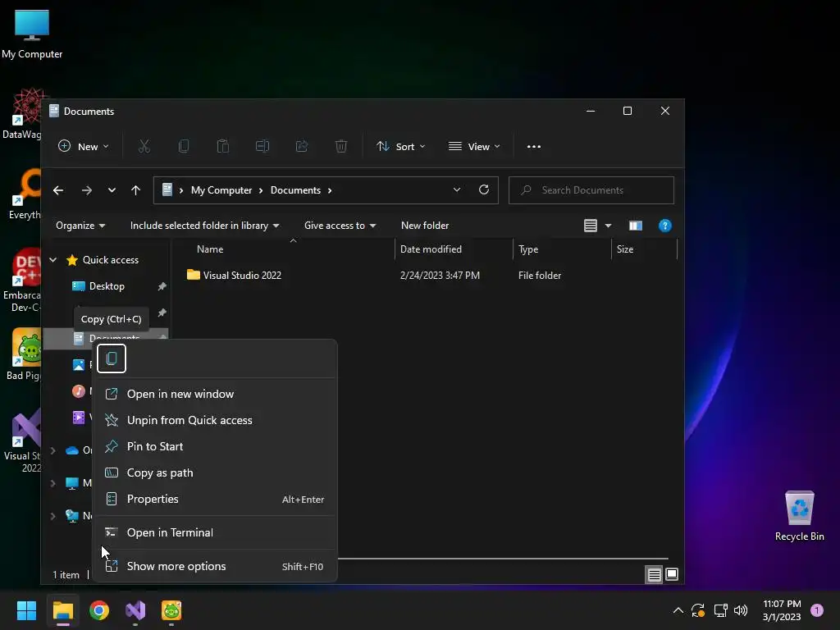Click the Paste clipboard icon
The image size is (840, 630).
tap(223, 146)
